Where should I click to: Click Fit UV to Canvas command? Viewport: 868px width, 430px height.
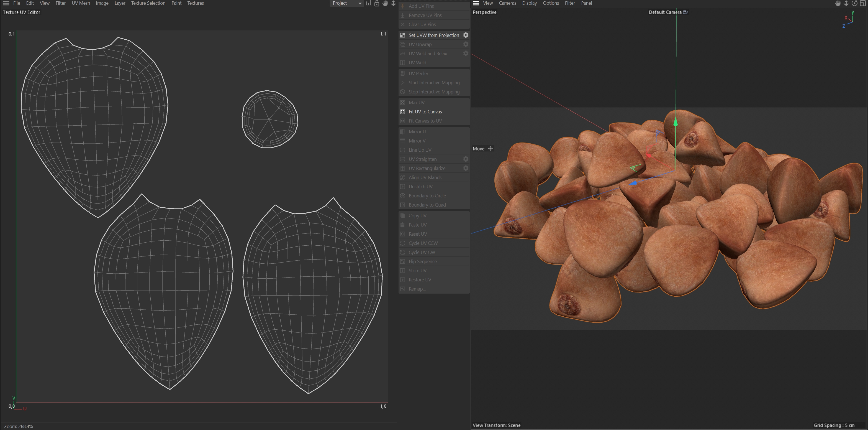point(425,112)
